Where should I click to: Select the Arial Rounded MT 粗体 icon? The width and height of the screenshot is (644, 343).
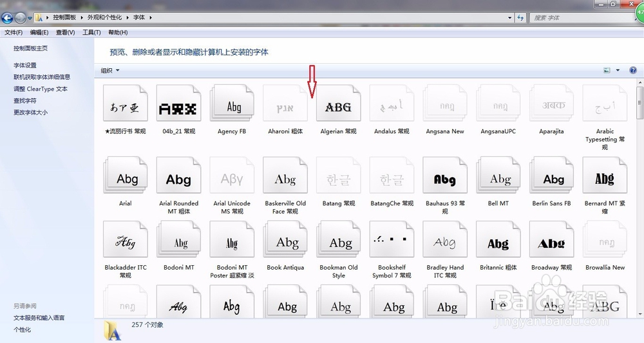point(178,175)
